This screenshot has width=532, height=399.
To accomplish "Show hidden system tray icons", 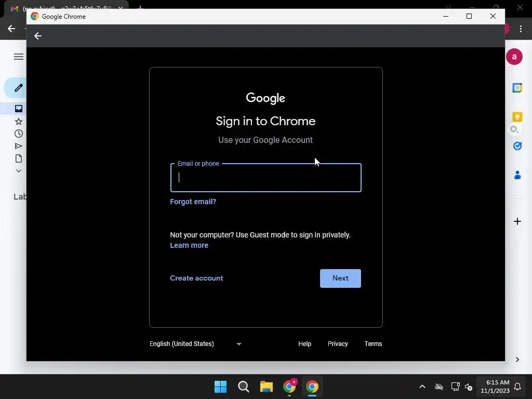I will pos(422,387).
